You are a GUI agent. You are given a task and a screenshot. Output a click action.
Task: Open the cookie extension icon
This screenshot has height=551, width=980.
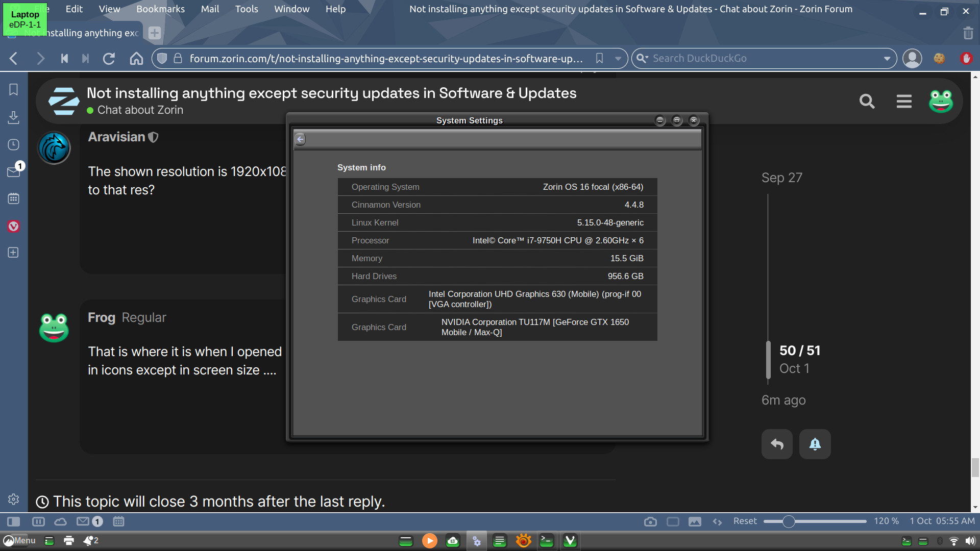[939, 58]
